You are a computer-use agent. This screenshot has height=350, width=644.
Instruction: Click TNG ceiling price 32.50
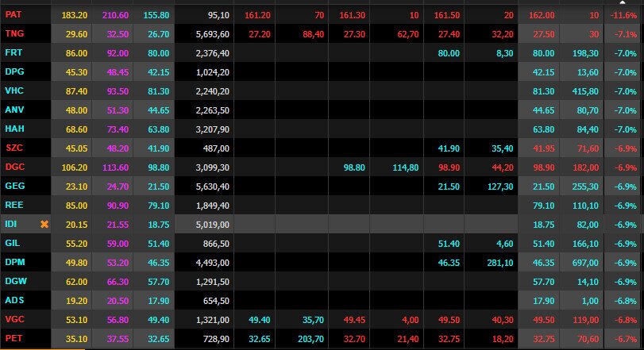point(118,34)
